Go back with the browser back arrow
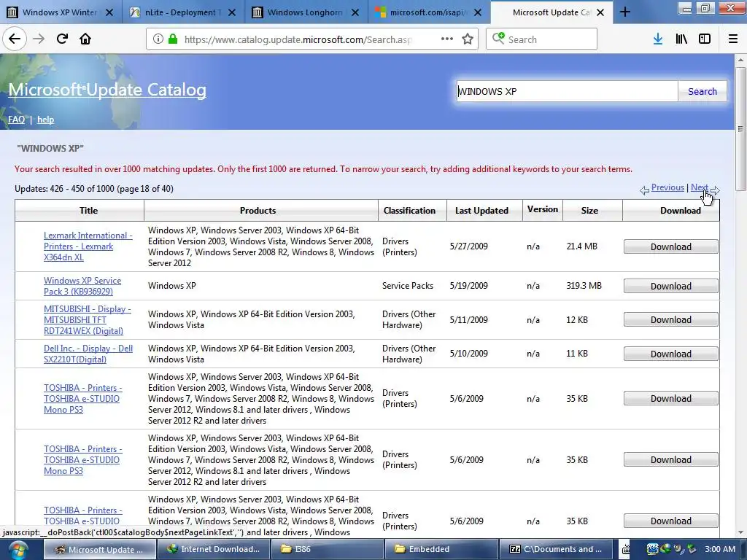Screen dimensions: 747x560 (15, 39)
